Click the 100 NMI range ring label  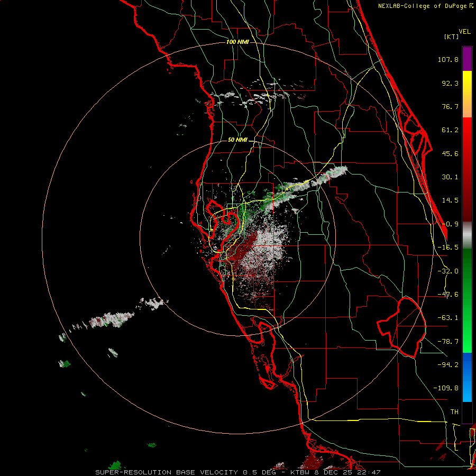pos(237,42)
